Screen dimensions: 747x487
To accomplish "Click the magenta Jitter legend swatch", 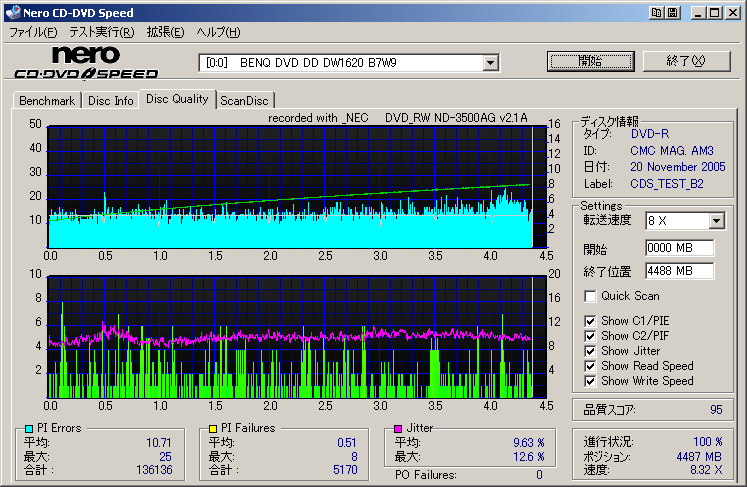I will click(398, 428).
